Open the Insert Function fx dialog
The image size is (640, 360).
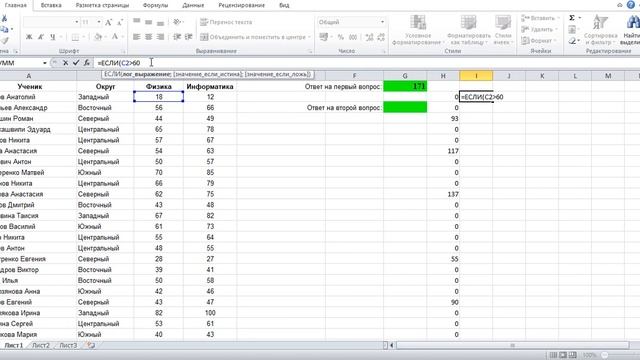pos(87,63)
